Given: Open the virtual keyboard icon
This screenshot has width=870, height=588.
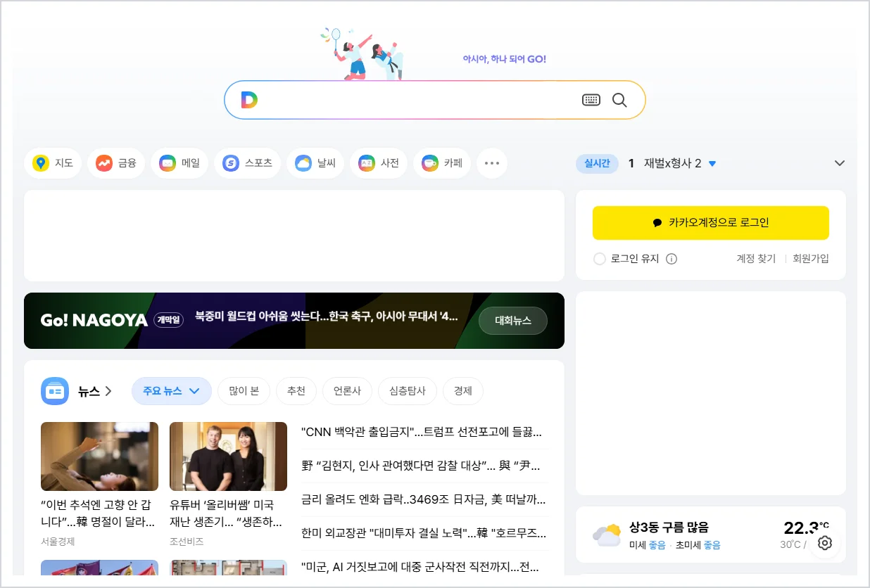Looking at the screenshot, I should (x=591, y=100).
